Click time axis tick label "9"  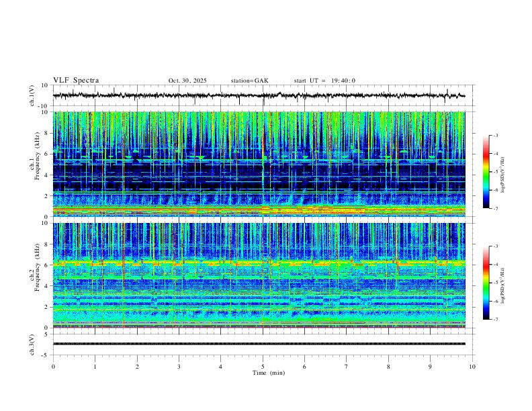430,367
